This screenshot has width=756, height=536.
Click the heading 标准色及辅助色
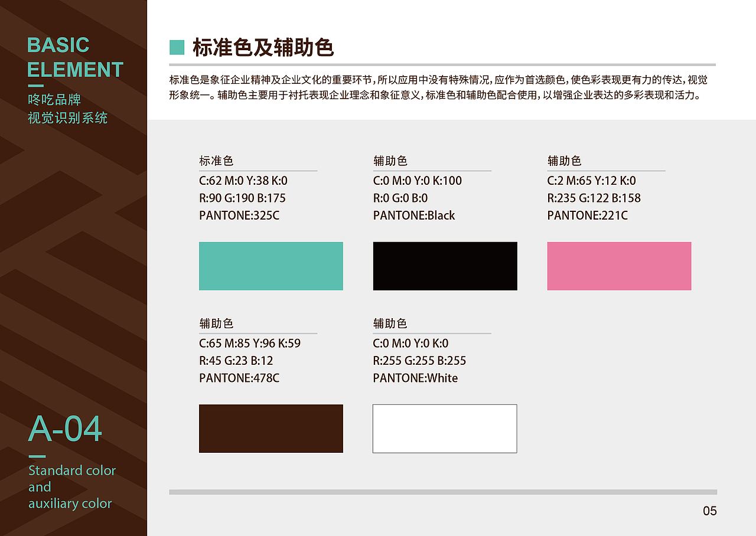point(263,48)
